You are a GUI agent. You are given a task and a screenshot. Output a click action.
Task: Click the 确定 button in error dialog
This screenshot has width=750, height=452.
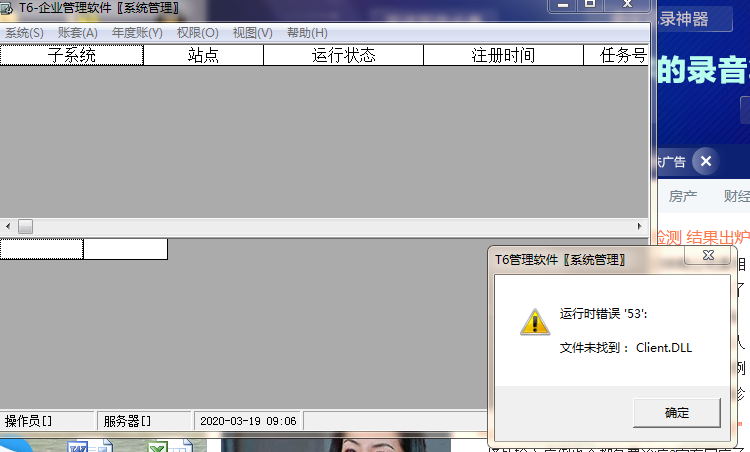click(x=676, y=413)
